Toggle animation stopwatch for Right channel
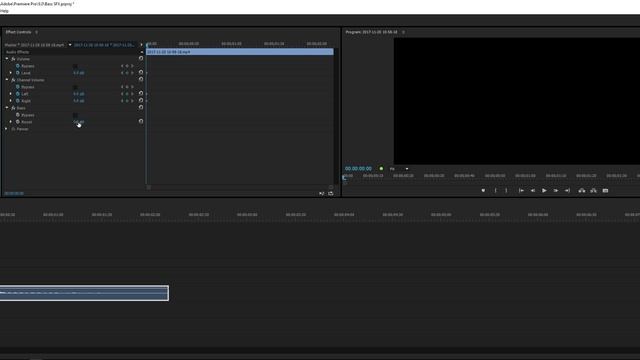The image size is (640, 360). click(18, 100)
